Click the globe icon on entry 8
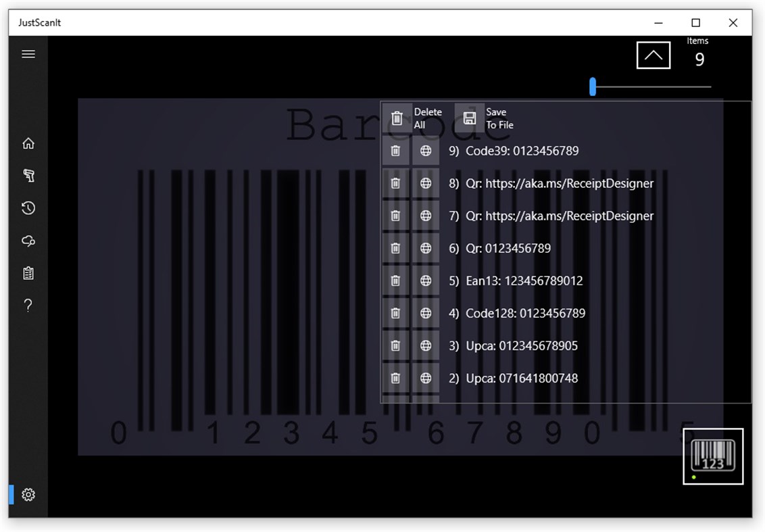The image size is (765, 532). click(426, 183)
